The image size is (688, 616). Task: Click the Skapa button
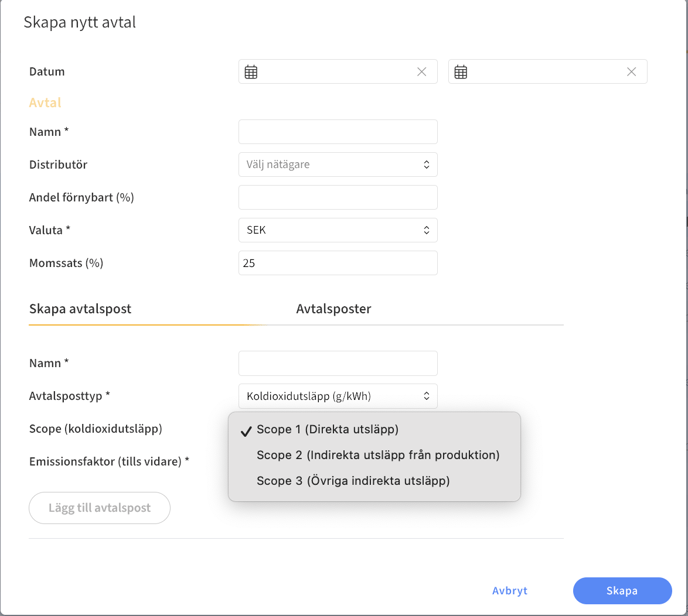622,591
